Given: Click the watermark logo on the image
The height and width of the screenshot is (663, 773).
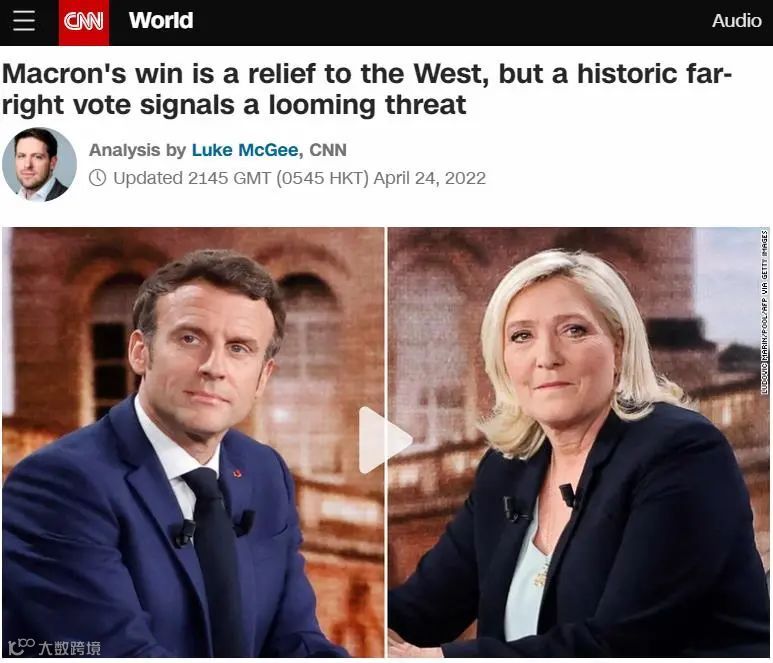Looking at the screenshot, I should (54, 647).
